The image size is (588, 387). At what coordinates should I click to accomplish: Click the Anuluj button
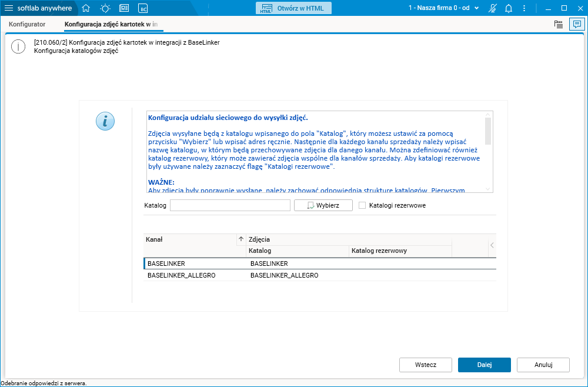click(543, 365)
